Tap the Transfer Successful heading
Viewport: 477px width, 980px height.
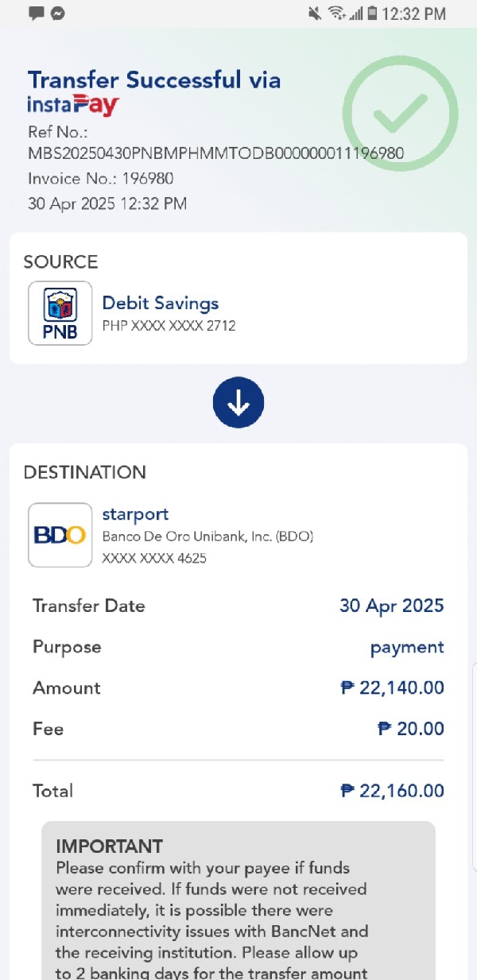(x=154, y=79)
